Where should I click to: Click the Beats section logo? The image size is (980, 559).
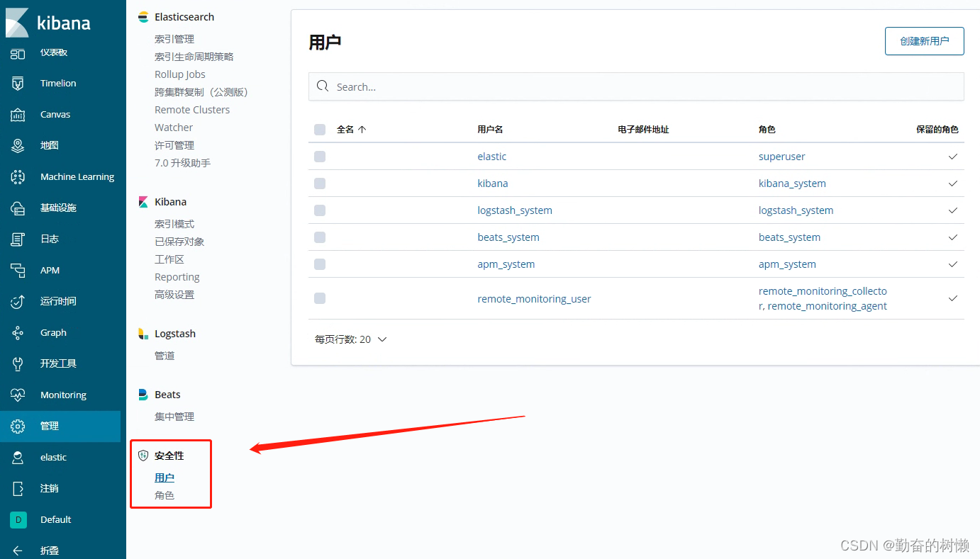point(143,395)
